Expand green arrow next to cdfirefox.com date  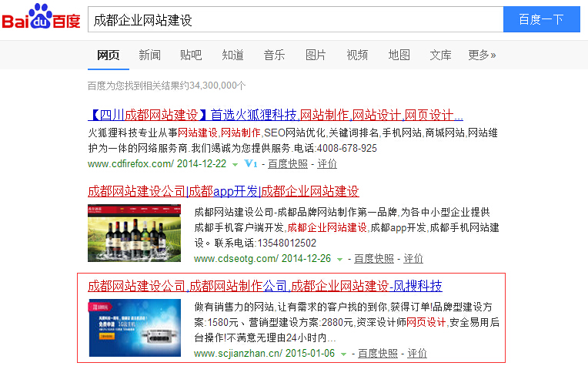[235, 165]
